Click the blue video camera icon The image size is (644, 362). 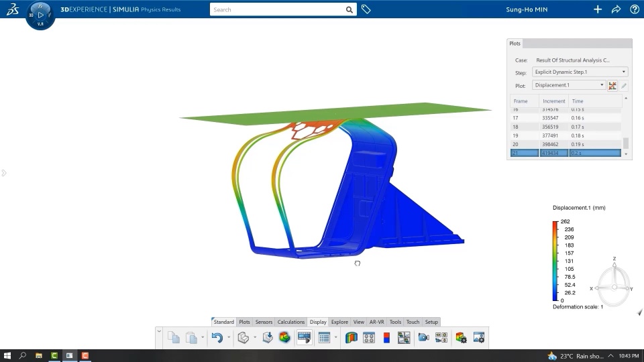click(x=423, y=338)
